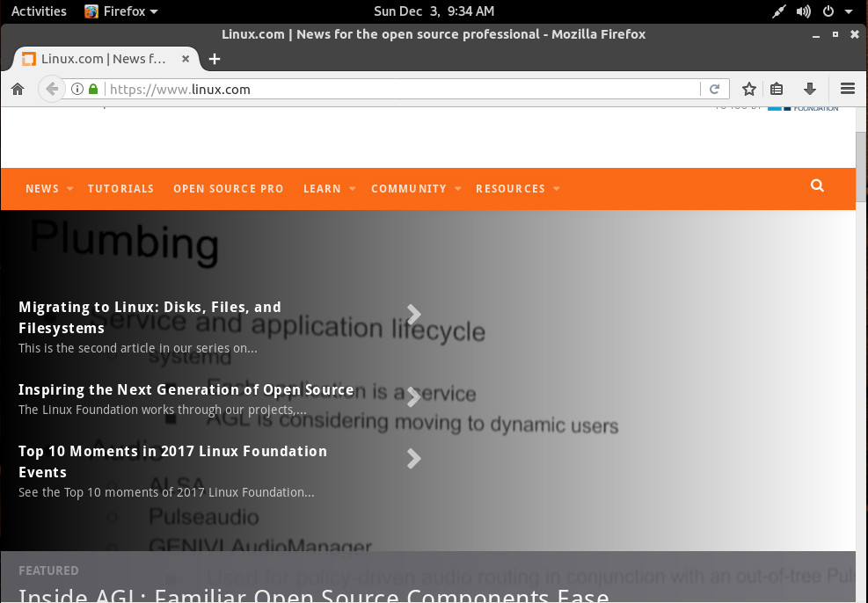Select Open Source Pro in the navbar
The height and width of the screenshot is (603, 868).
228,189
